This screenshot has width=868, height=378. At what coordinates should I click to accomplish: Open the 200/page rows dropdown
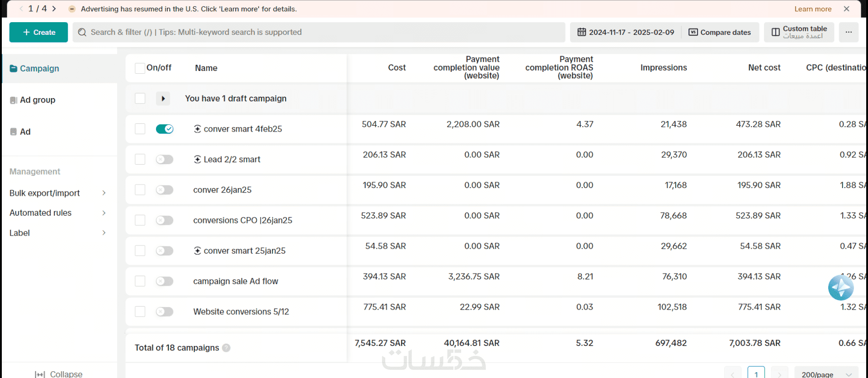tap(826, 374)
